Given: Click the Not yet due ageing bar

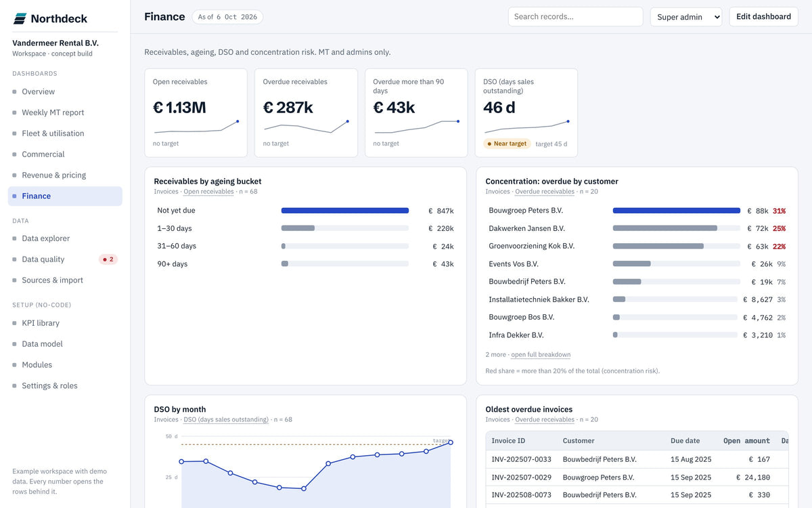Looking at the screenshot, I should [345, 211].
